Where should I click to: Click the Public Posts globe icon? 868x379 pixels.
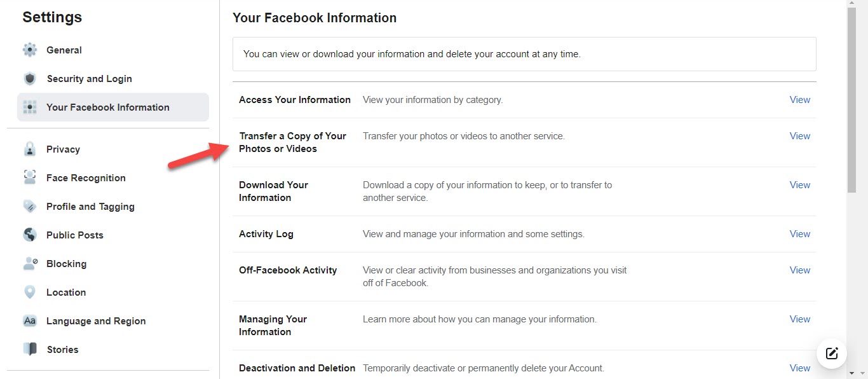click(x=30, y=235)
